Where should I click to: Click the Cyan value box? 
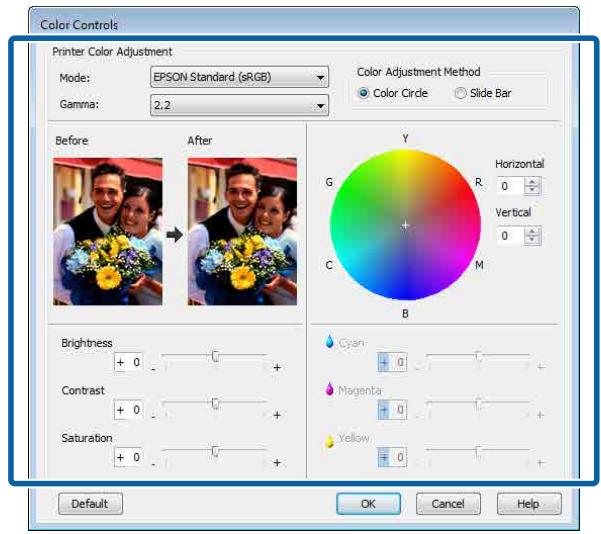(392, 362)
